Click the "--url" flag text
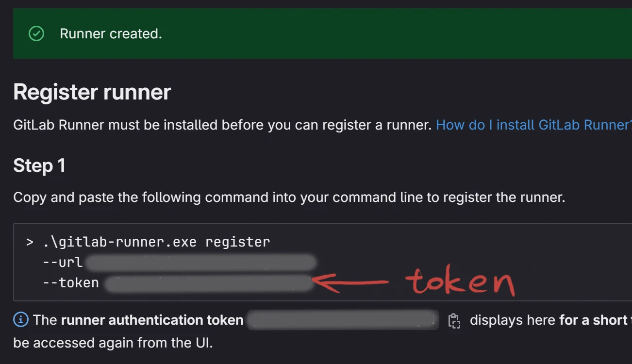The image size is (632, 364). pyautogui.click(x=63, y=263)
